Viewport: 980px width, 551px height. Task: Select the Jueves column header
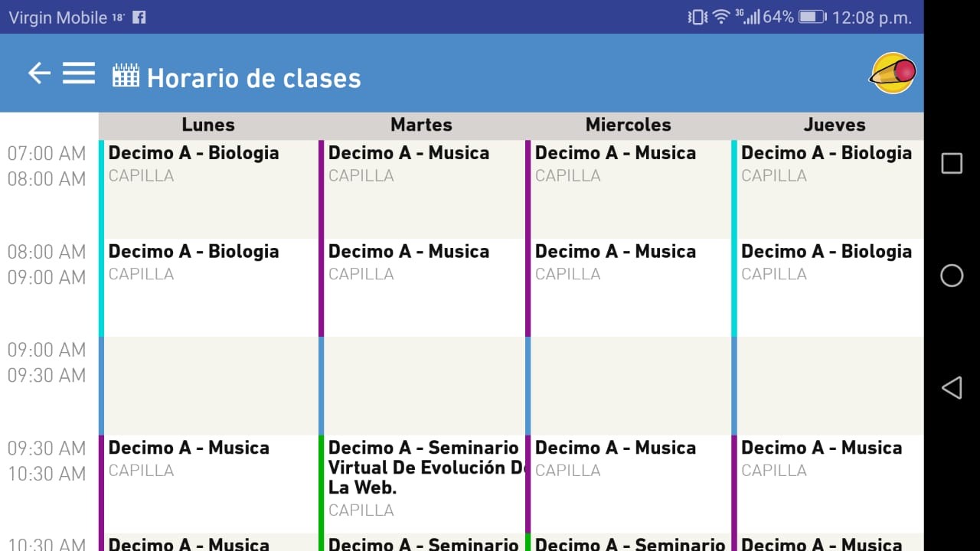[834, 125]
